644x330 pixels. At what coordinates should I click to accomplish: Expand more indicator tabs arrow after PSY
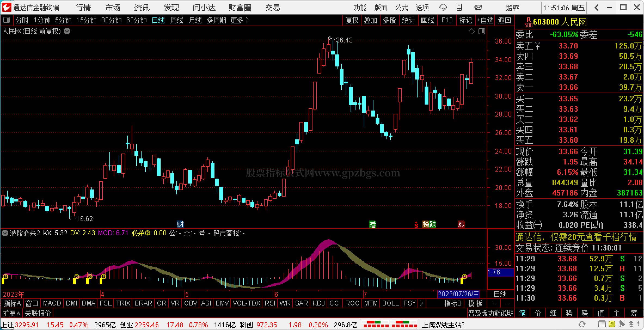421,303
